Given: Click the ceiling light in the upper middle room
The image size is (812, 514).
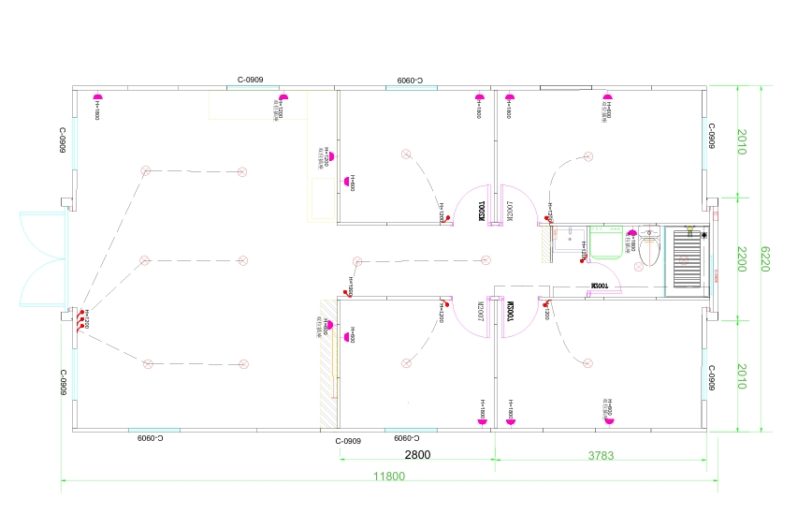Looking at the screenshot, I should tap(406, 154).
